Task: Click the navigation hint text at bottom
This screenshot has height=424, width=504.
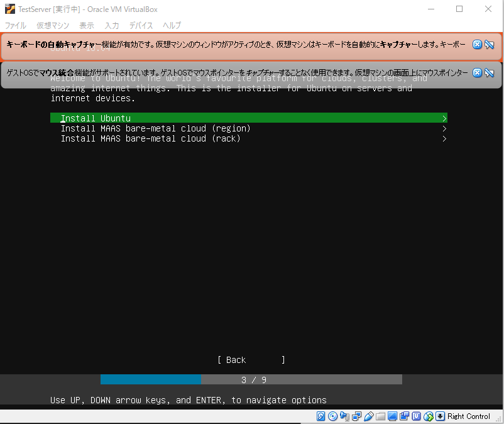Action: 189,400
